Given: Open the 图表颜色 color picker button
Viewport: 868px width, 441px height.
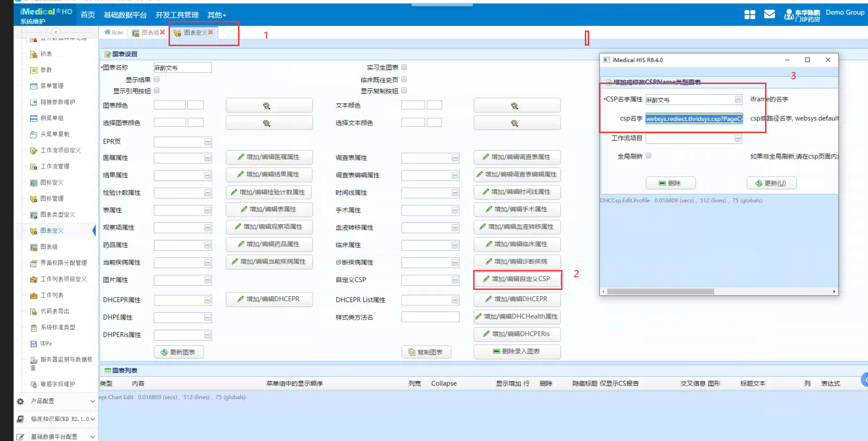Looking at the screenshot, I should pos(269,105).
